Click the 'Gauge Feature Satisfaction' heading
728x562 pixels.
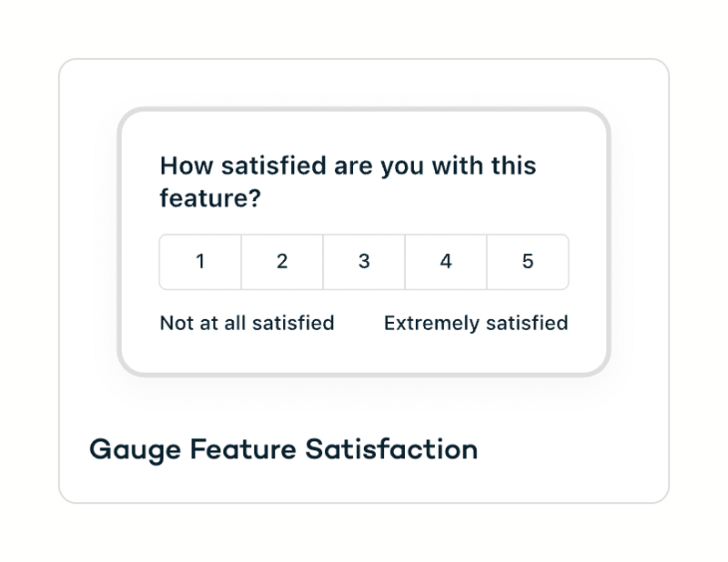[x=283, y=449]
